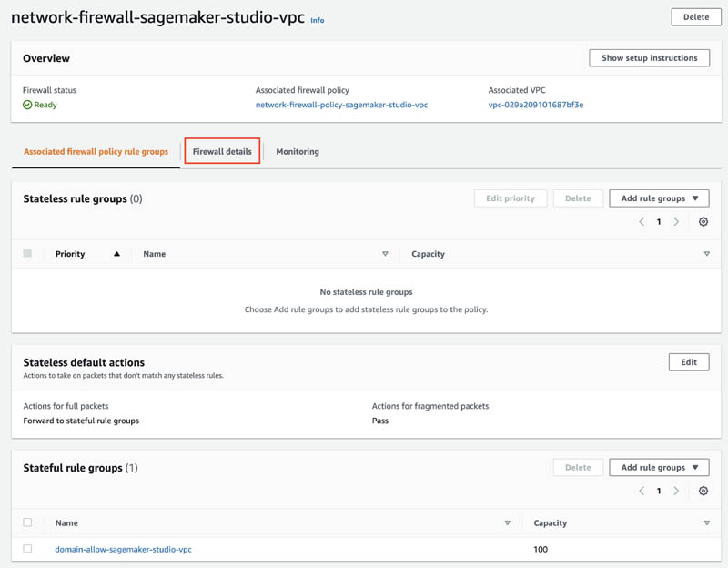
Task: Switch to Associated firewall policy rule groups tab
Action: point(96,151)
